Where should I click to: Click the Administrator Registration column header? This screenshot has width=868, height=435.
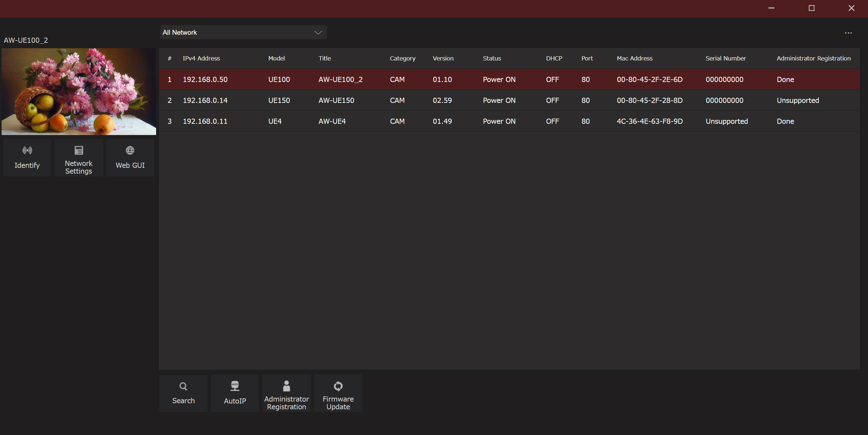pos(813,58)
